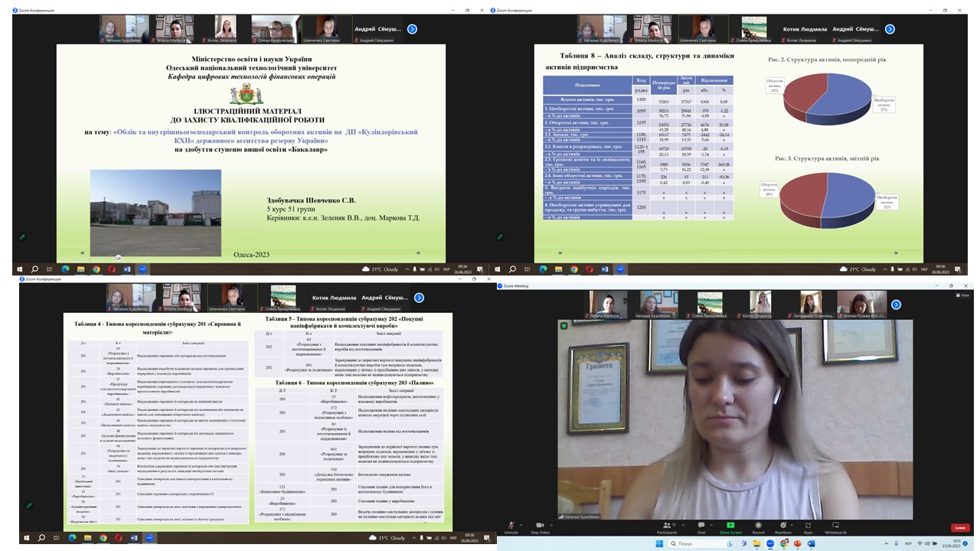Click the green annotation pencil in the title-slide window
This screenshot has width=980, height=551.
pyautogui.click(x=22, y=237)
